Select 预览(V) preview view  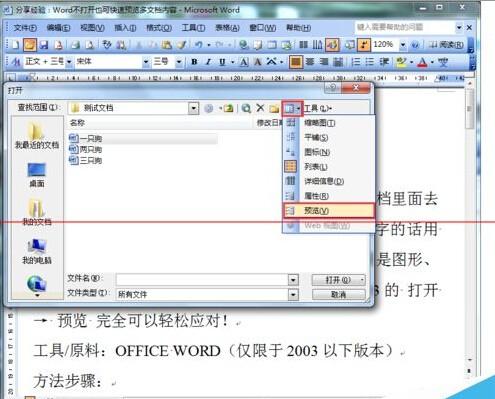click(x=328, y=211)
